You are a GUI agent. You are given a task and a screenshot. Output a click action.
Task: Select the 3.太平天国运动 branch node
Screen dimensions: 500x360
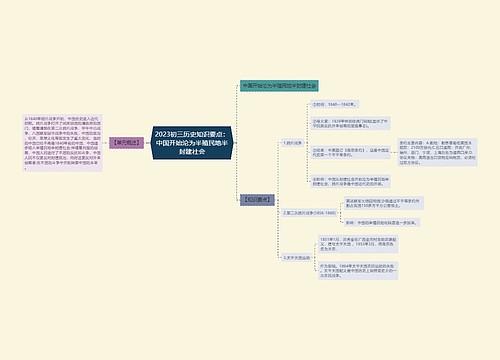(x=296, y=257)
